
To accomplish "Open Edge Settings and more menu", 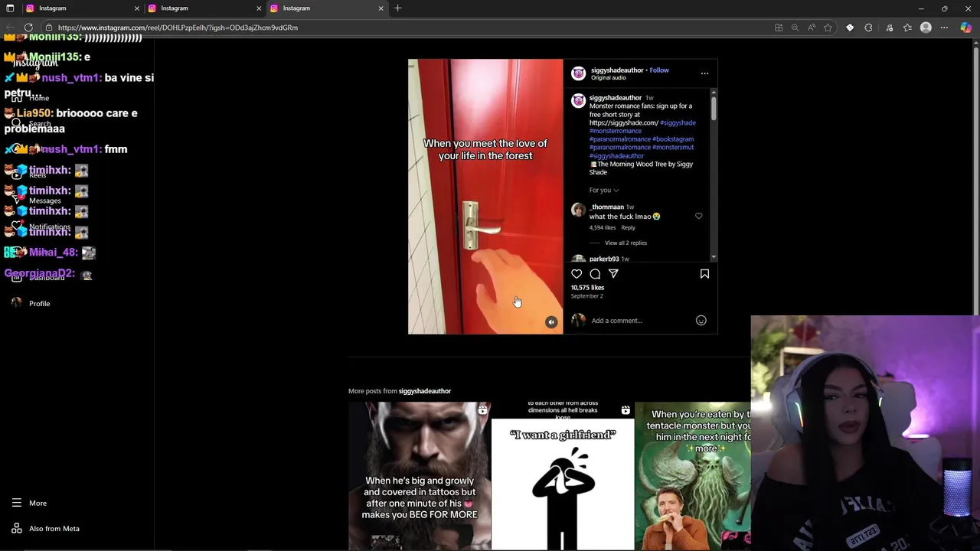I will pos(944,28).
